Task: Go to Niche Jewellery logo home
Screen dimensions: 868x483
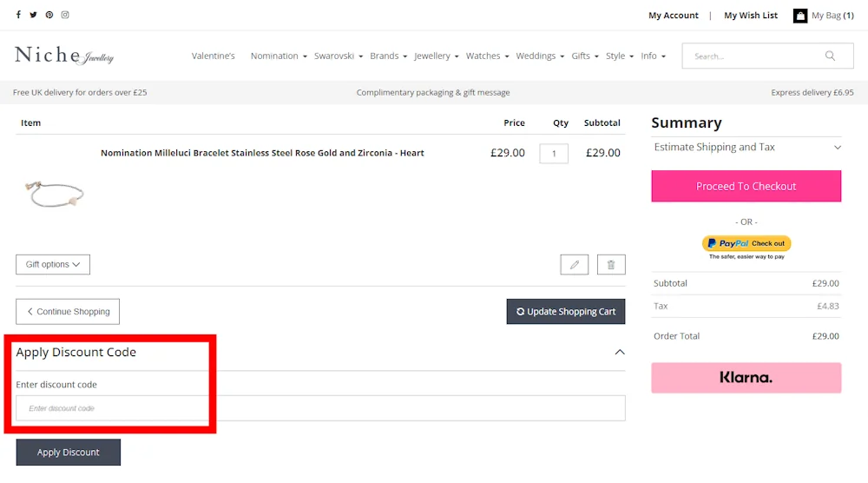Action: 64,56
